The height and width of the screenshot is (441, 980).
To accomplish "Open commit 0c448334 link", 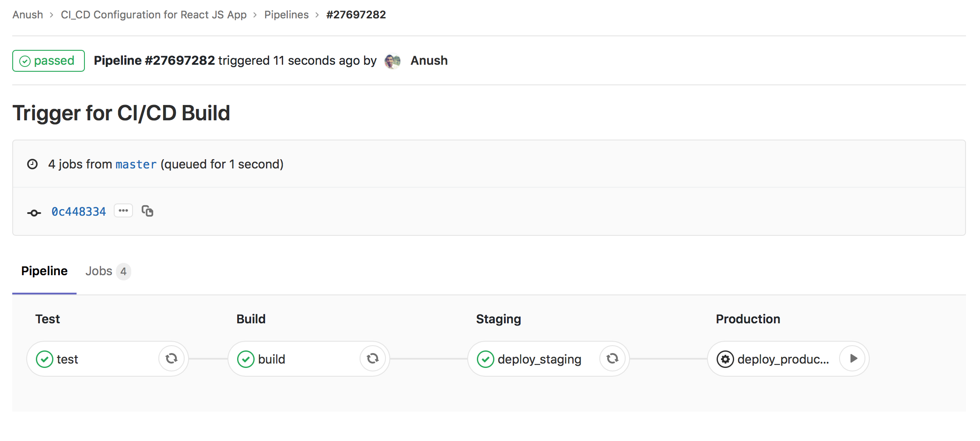I will click(79, 212).
